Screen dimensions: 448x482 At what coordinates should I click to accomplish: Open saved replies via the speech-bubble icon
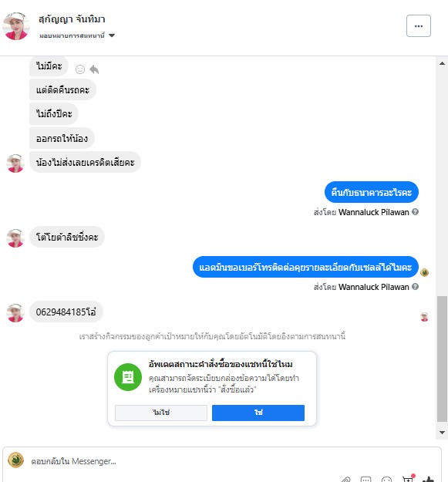coord(365,479)
